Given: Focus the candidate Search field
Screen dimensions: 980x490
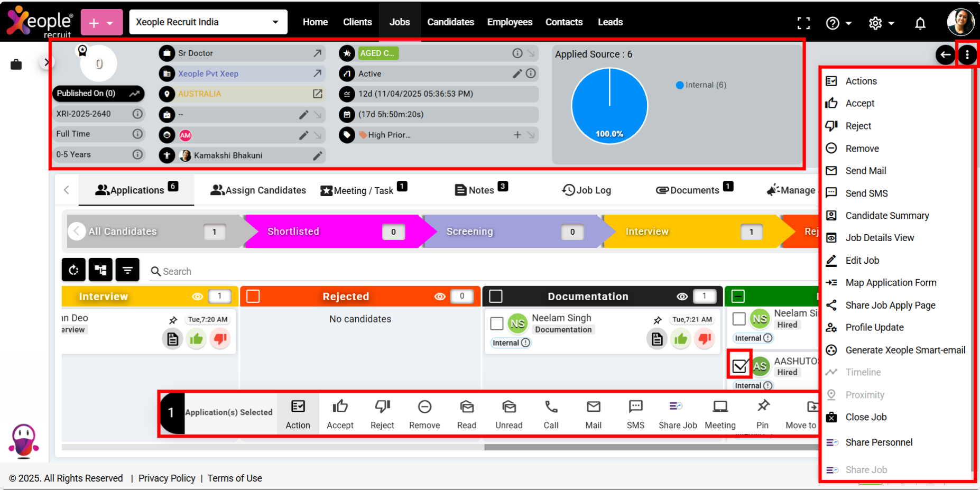Looking at the screenshot, I should click(484, 271).
